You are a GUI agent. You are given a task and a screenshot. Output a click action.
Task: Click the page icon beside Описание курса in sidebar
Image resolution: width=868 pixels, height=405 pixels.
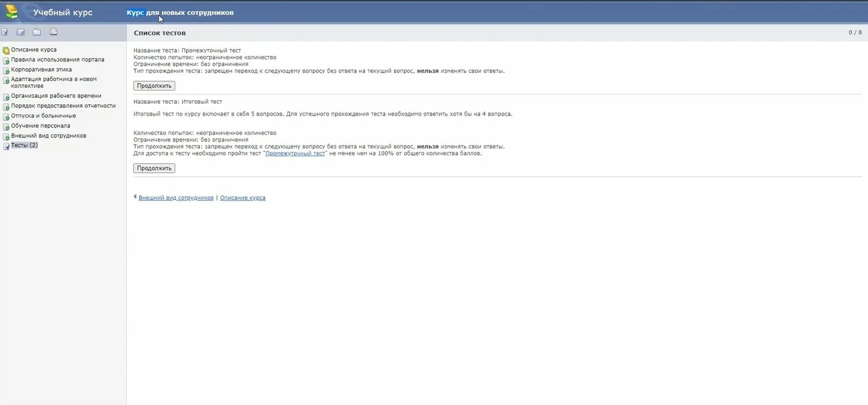coord(6,50)
